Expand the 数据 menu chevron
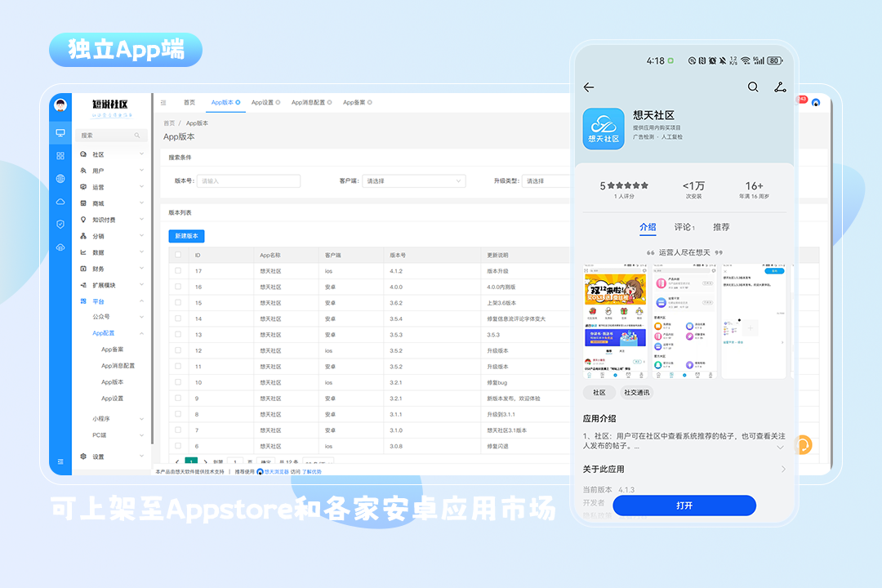Image resolution: width=882 pixels, height=588 pixels. coord(142,252)
